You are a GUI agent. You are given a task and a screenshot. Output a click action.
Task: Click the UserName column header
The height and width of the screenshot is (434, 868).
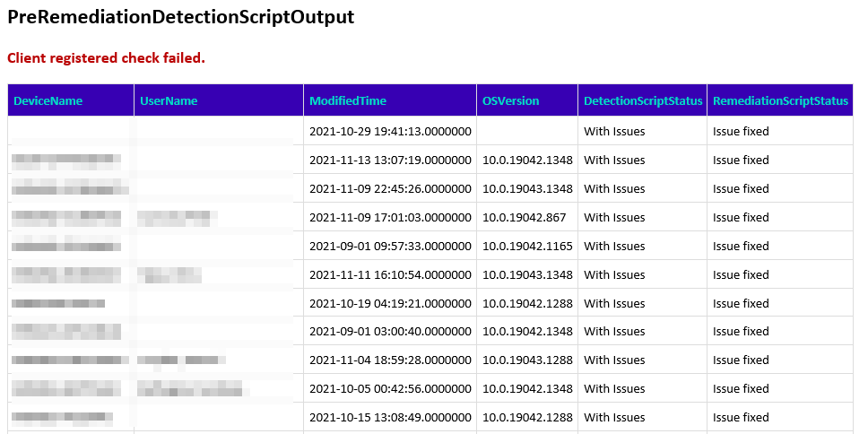pyautogui.click(x=169, y=101)
